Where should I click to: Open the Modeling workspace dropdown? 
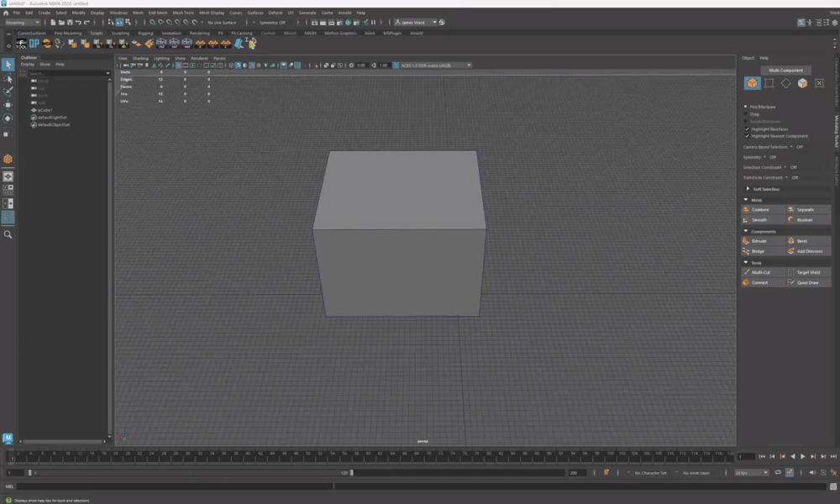(x=23, y=23)
